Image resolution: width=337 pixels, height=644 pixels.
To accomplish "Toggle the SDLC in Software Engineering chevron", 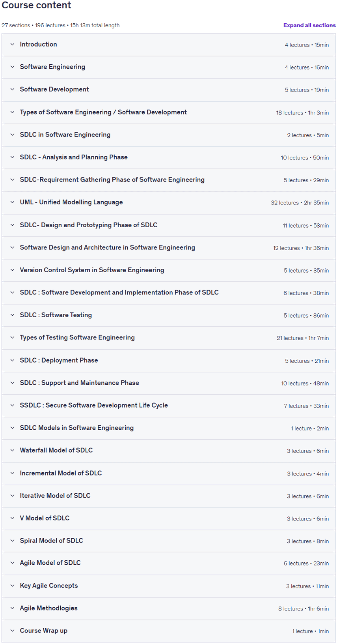I will [x=12, y=135].
